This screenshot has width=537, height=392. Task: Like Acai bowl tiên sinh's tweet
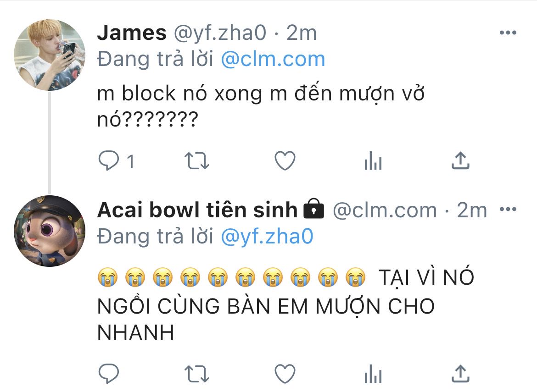(285, 374)
